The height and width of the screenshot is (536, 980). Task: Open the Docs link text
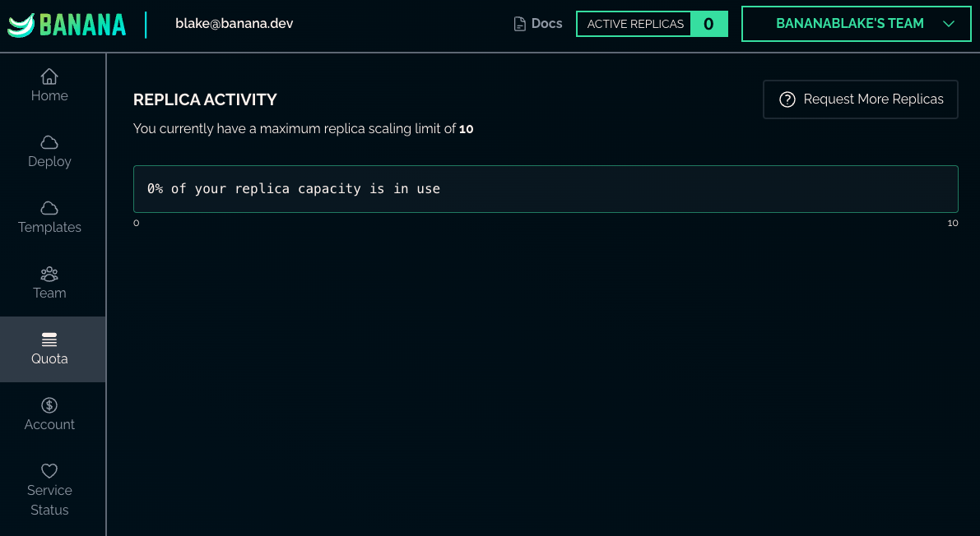[x=546, y=24]
